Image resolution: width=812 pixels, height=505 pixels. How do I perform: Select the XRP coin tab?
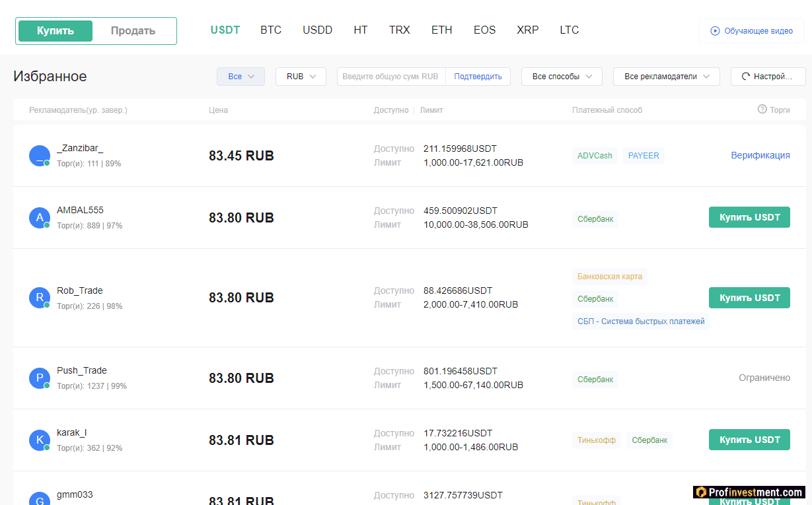click(528, 30)
